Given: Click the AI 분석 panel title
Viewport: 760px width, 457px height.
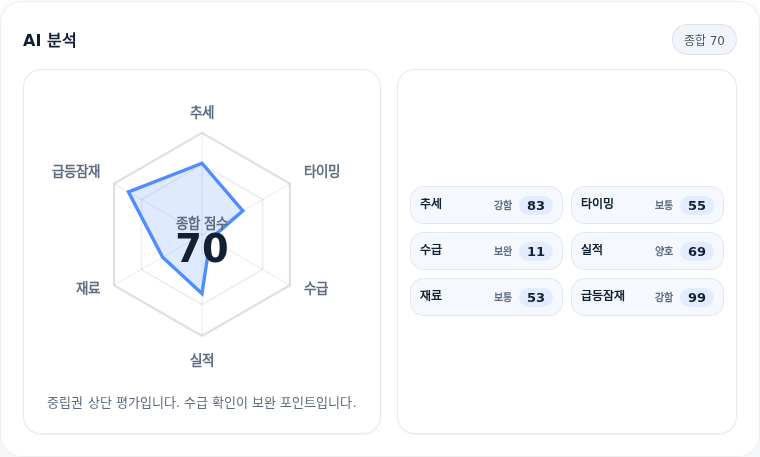Looking at the screenshot, I should 49,40.
